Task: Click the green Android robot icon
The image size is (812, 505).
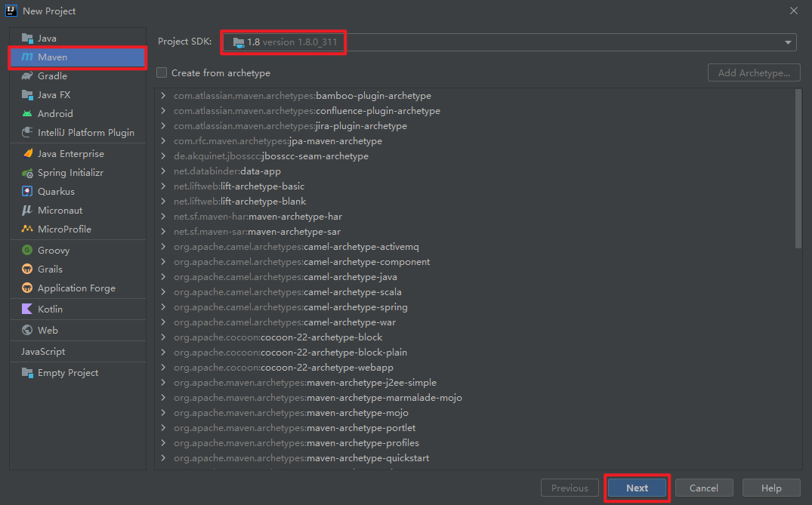Action: pos(27,114)
